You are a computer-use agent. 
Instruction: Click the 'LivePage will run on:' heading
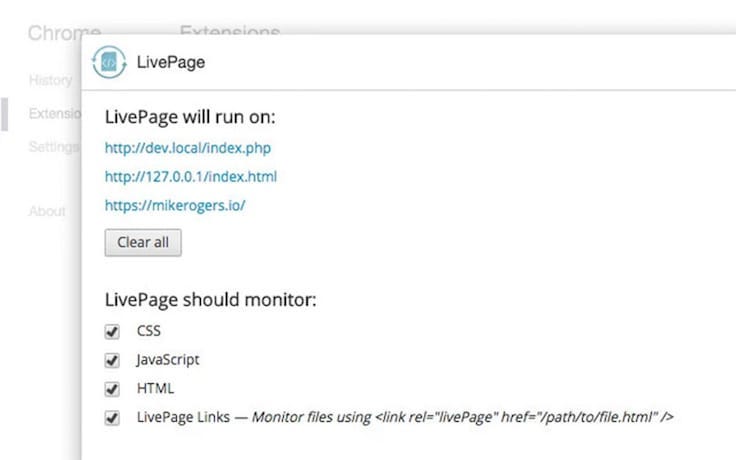point(190,117)
